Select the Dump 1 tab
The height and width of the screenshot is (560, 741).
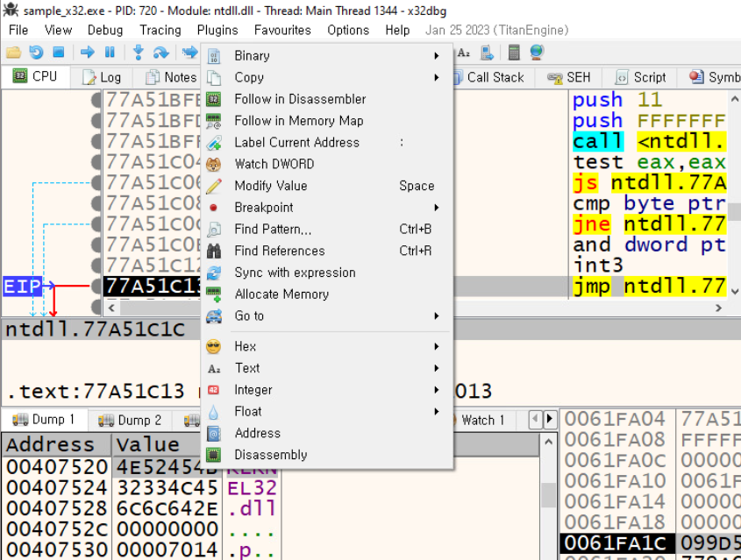click(x=44, y=419)
